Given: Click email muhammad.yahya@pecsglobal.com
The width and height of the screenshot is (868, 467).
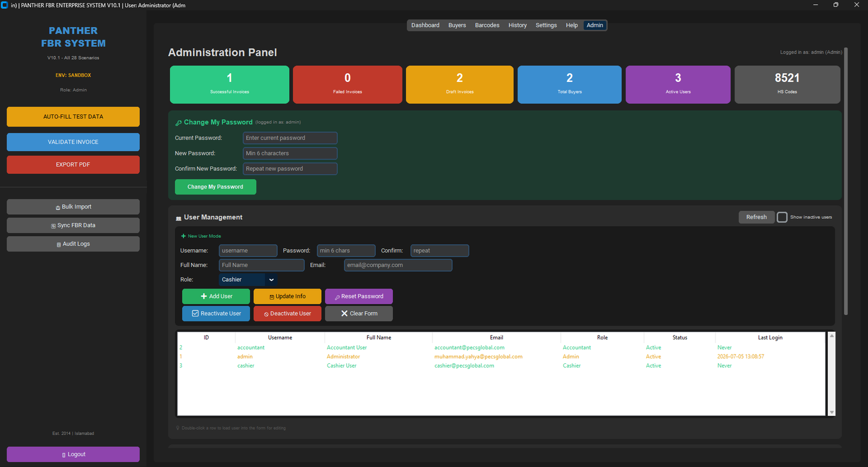Looking at the screenshot, I should [478, 357].
